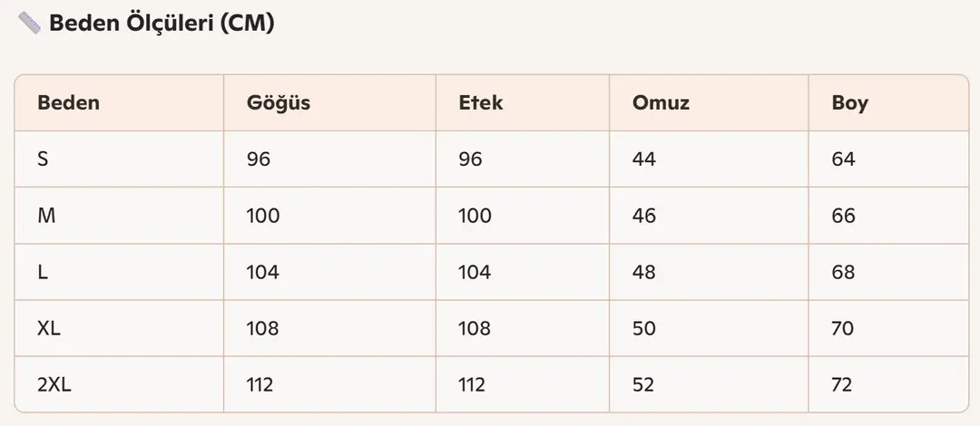This screenshot has height=426, width=980.
Task: Select the M size row label
Action: pyautogui.click(x=45, y=216)
